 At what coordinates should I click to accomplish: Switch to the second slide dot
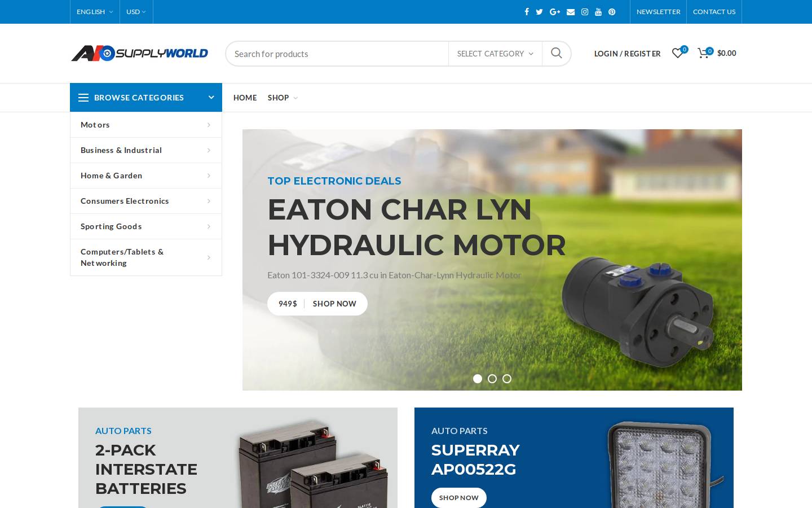coord(492,379)
